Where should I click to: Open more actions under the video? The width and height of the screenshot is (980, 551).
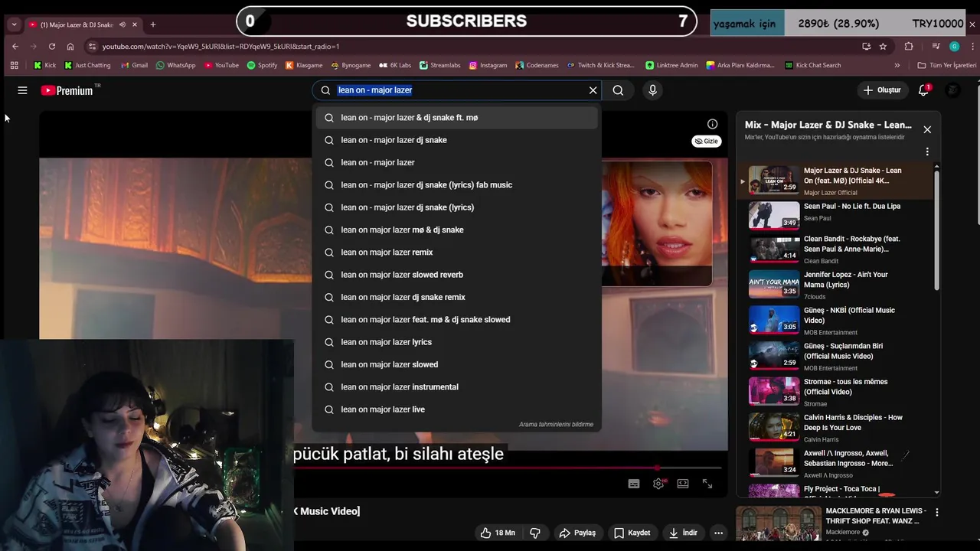coord(718,533)
